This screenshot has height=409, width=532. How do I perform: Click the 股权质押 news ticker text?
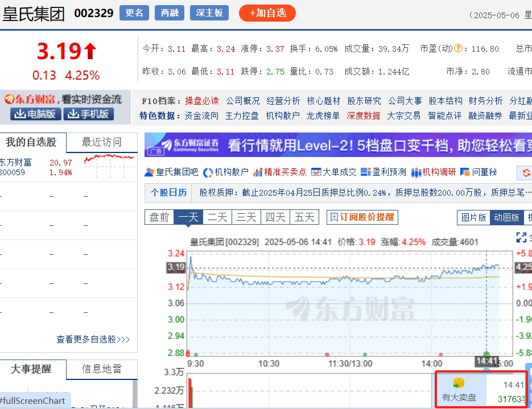tap(365, 193)
